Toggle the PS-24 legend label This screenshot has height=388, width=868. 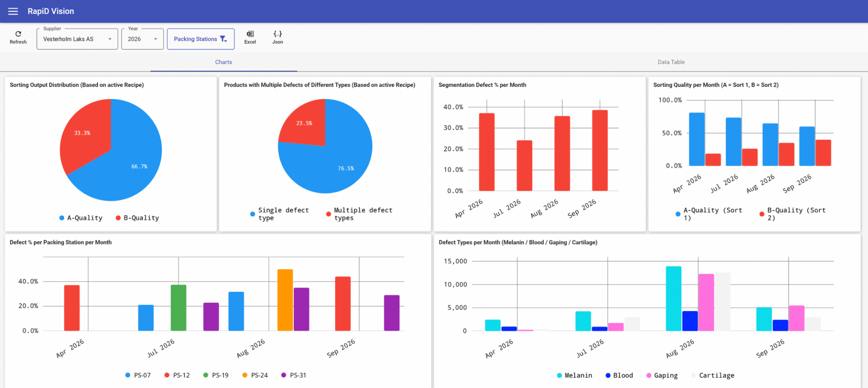(x=259, y=375)
